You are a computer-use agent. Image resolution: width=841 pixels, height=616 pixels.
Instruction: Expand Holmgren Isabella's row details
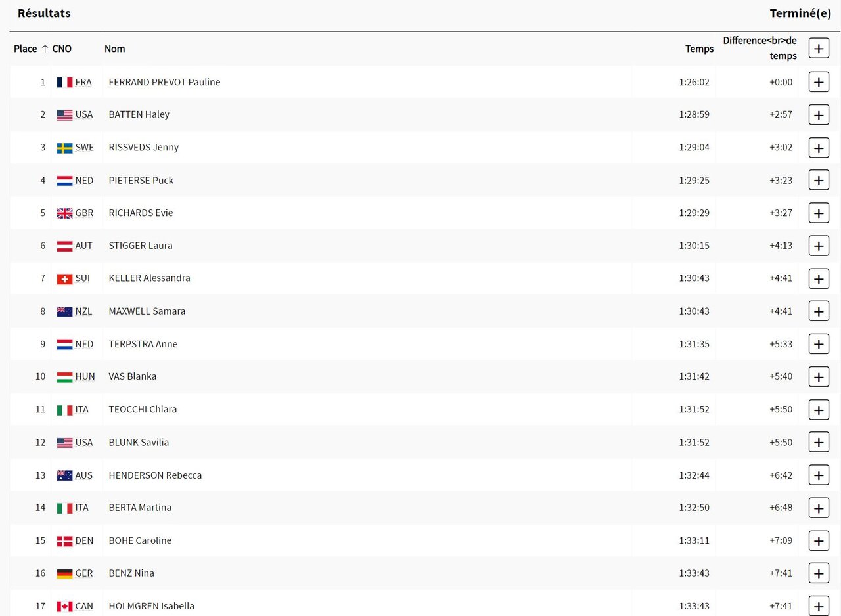click(818, 605)
